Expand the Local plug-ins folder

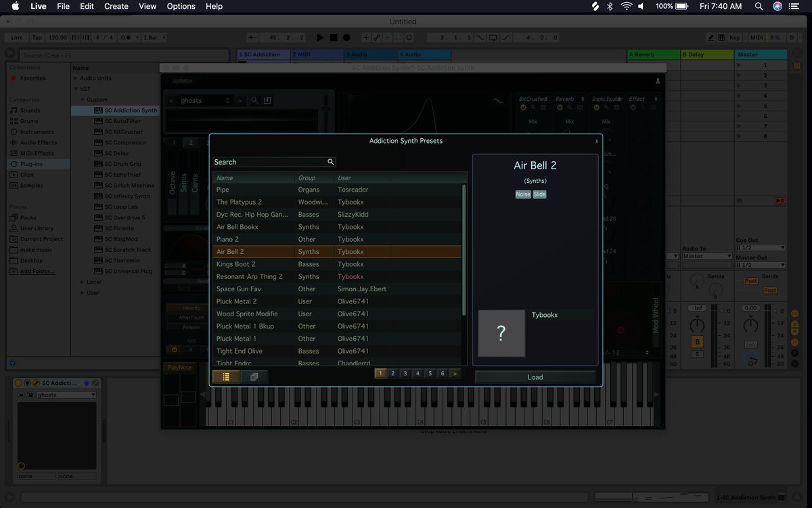point(82,281)
